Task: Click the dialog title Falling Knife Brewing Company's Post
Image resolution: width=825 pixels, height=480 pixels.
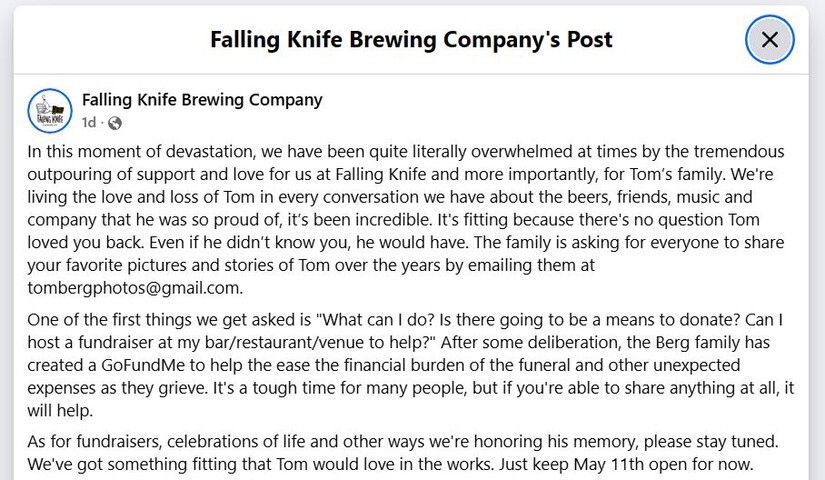Action: coord(411,39)
